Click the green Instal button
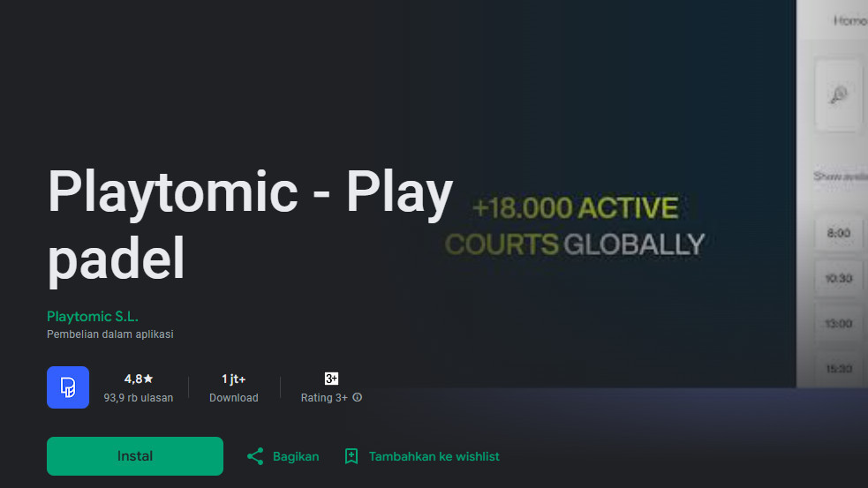The width and height of the screenshot is (868, 488). 134,456
